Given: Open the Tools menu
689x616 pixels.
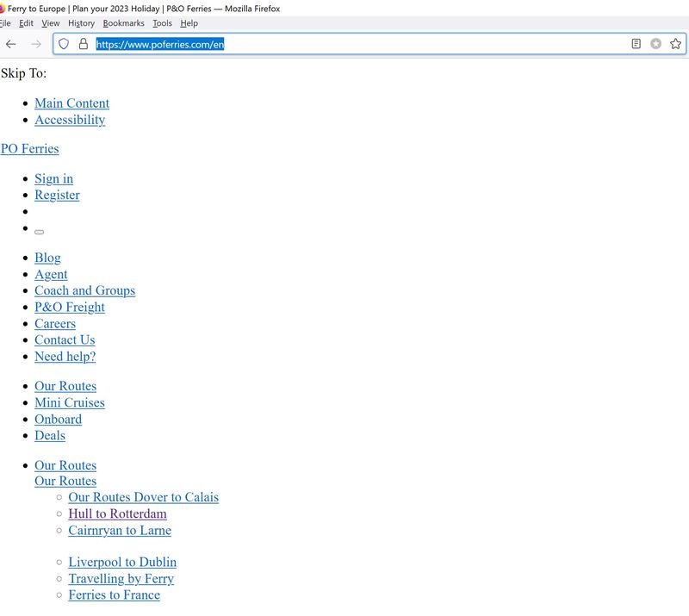Looking at the screenshot, I should [162, 23].
